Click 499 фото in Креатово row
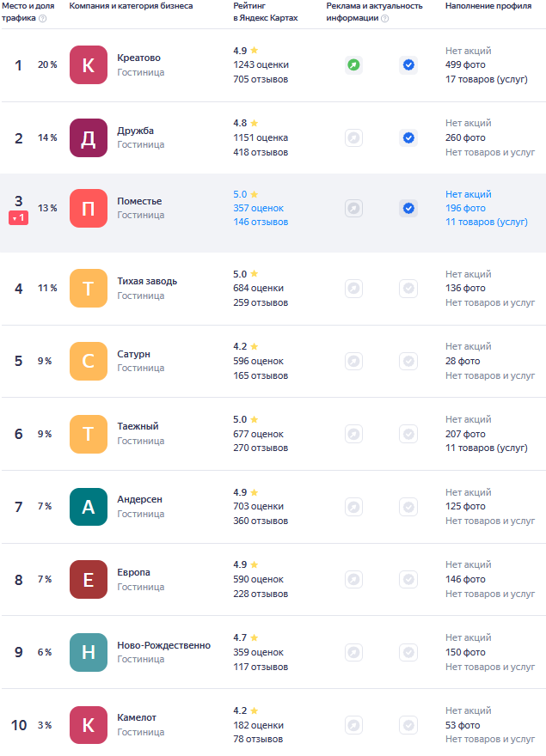 (465, 64)
